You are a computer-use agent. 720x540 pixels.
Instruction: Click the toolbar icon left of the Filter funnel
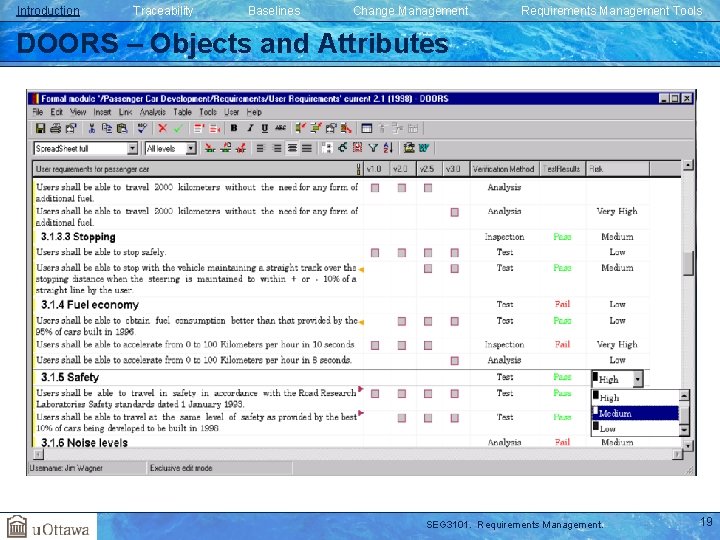click(x=358, y=148)
